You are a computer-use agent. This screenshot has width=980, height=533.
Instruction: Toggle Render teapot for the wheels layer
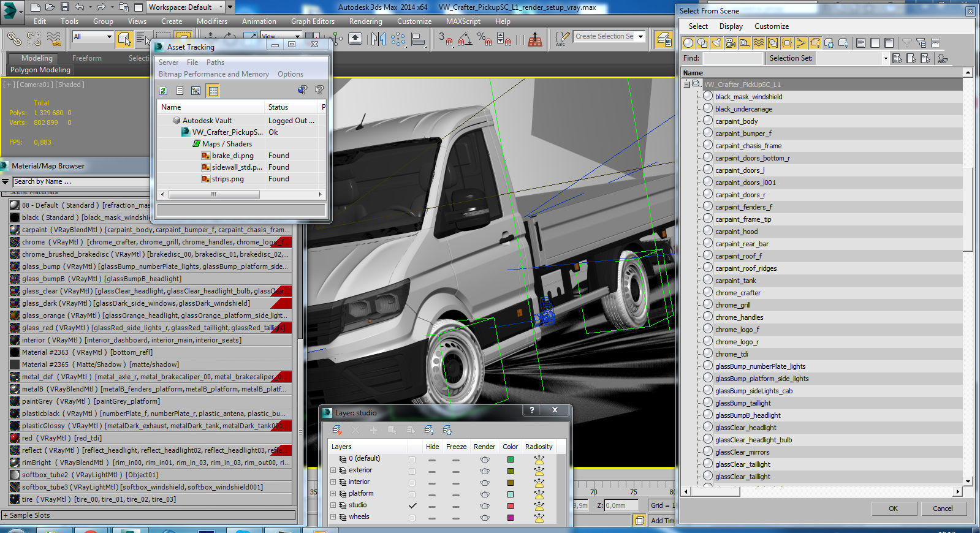click(485, 518)
